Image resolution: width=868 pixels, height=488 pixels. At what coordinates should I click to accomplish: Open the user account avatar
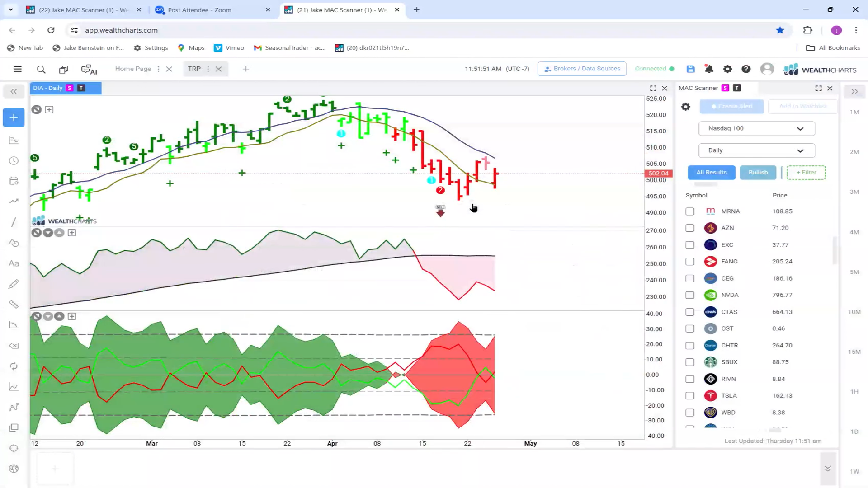[767, 69]
